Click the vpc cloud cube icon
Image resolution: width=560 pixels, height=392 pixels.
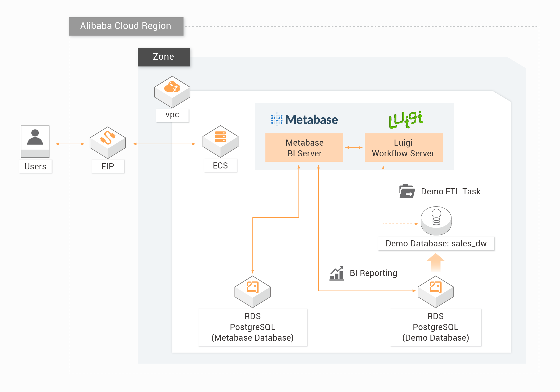[x=172, y=92]
